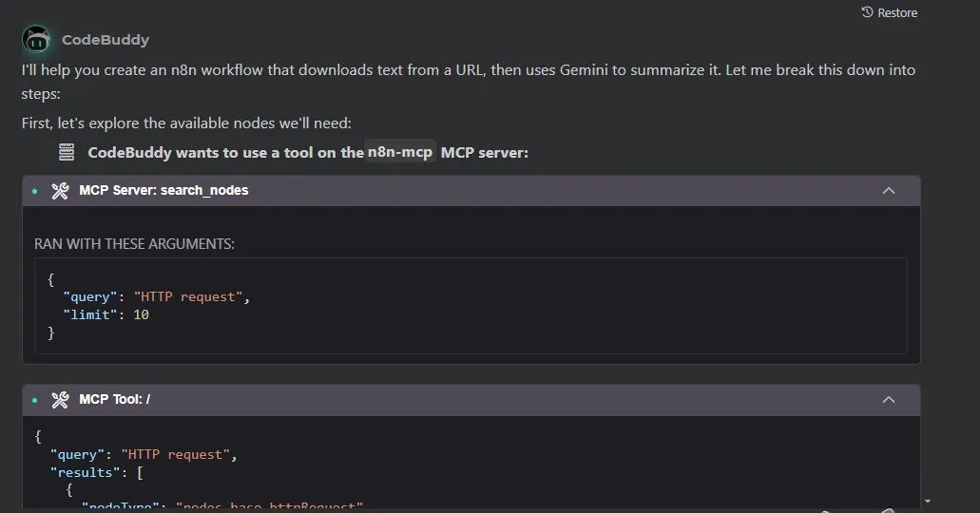Click the Restore checkpoint clock icon
Screen dimensions: 980x513
867,12
